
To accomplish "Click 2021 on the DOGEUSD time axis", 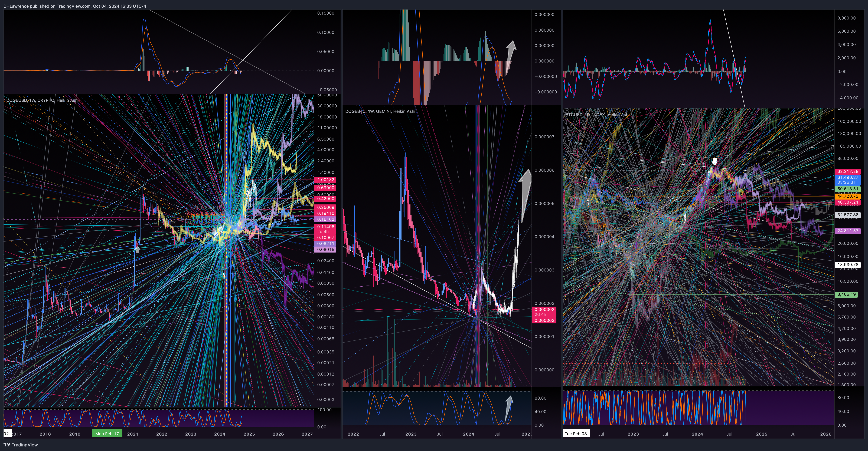I will 133,434.
